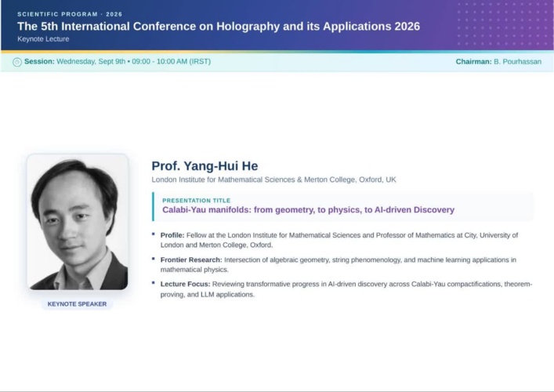Click the Lecture Focus heading text
The image size is (554, 392).
coord(185,284)
